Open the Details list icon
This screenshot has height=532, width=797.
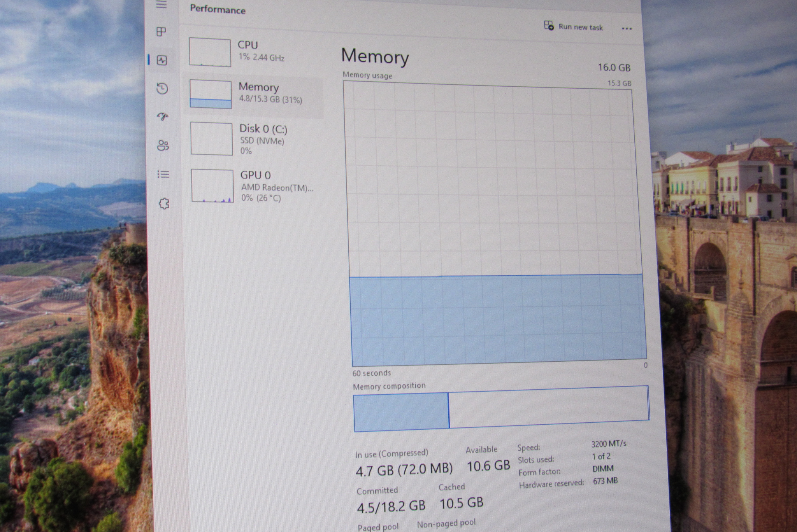(163, 174)
